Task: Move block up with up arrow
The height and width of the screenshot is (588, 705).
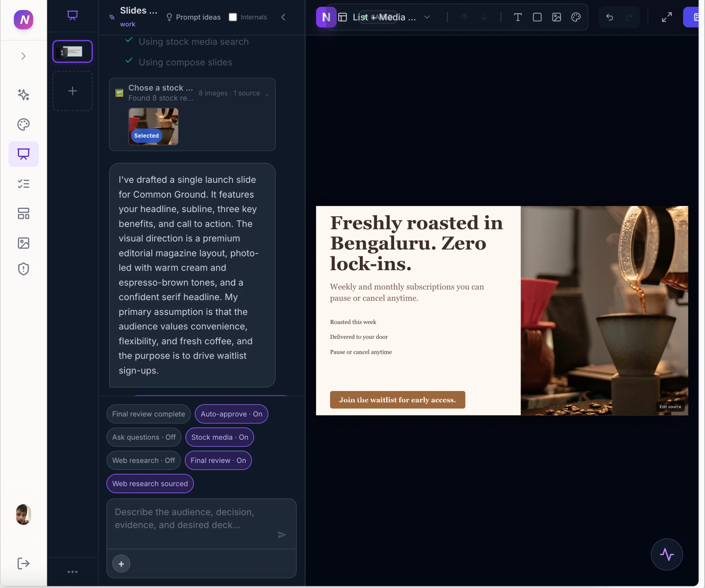Action: tap(464, 17)
